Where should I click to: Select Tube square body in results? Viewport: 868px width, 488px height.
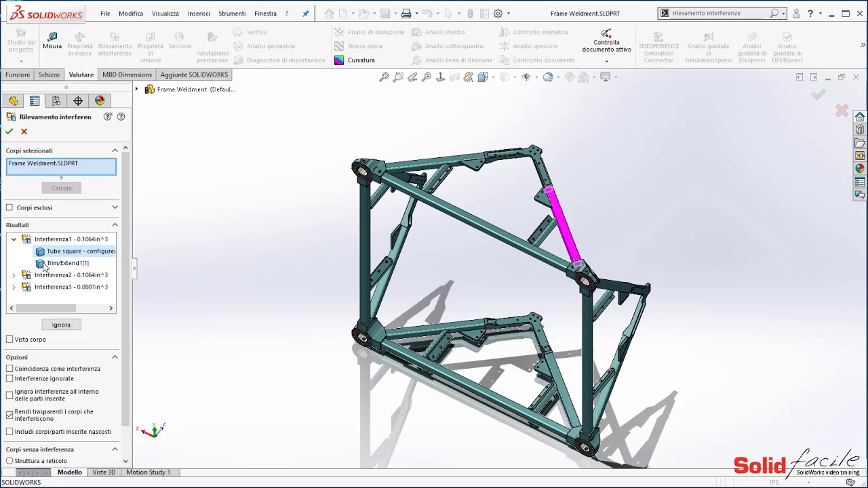[75, 251]
